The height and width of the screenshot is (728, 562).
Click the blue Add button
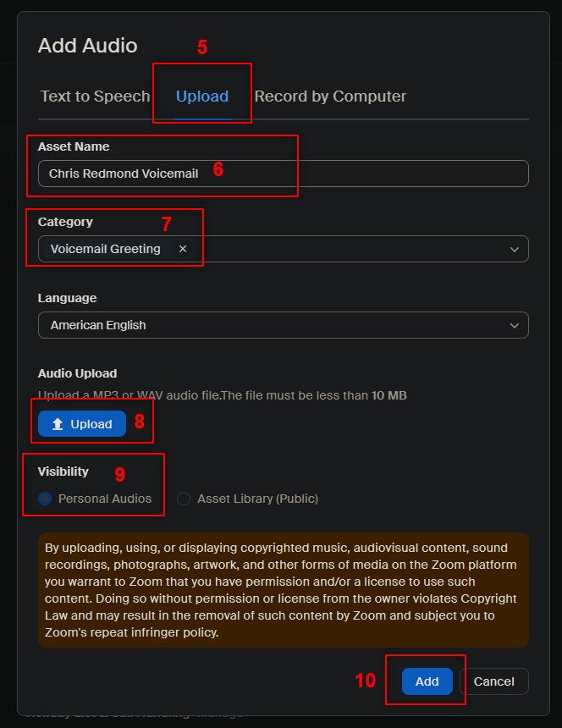point(427,681)
